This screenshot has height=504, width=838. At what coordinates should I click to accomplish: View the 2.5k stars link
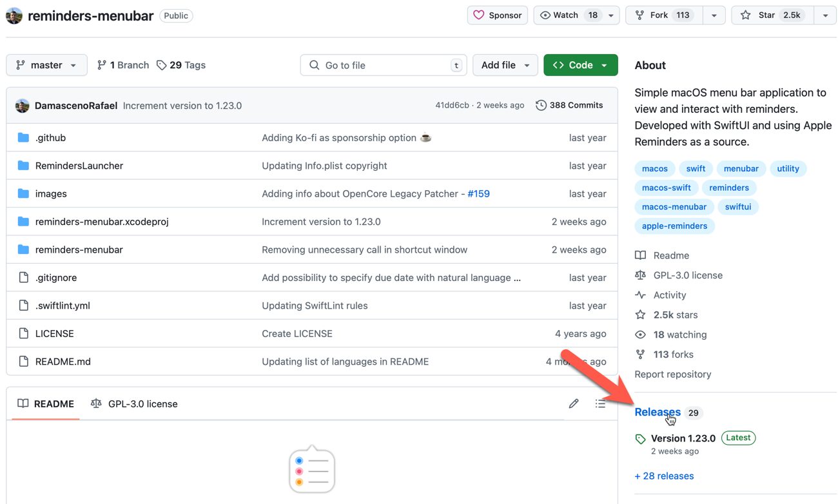pos(667,315)
